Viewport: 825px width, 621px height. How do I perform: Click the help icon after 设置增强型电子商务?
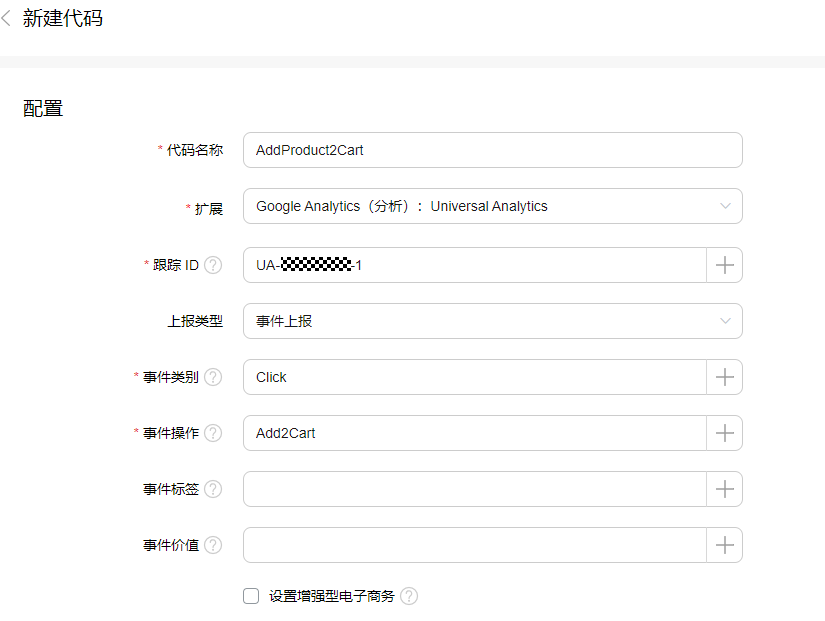pos(409,596)
